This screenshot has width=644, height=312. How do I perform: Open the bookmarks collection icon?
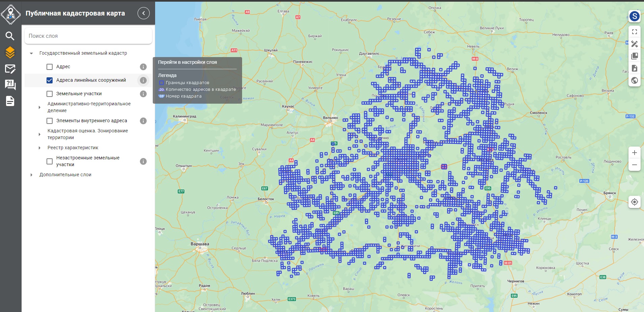(x=634, y=56)
